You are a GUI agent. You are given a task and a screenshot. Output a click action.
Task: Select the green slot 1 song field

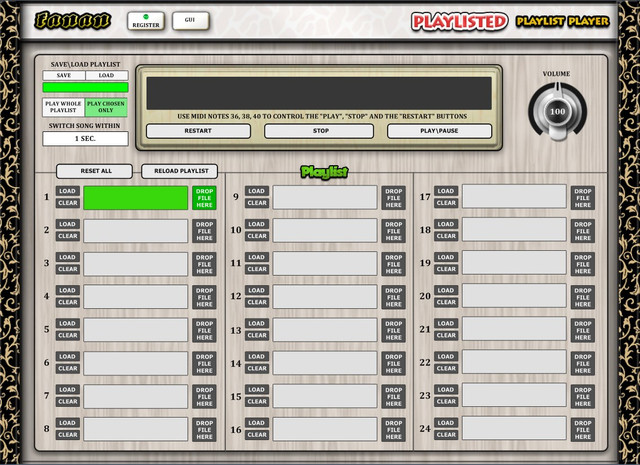pyautogui.click(x=136, y=198)
